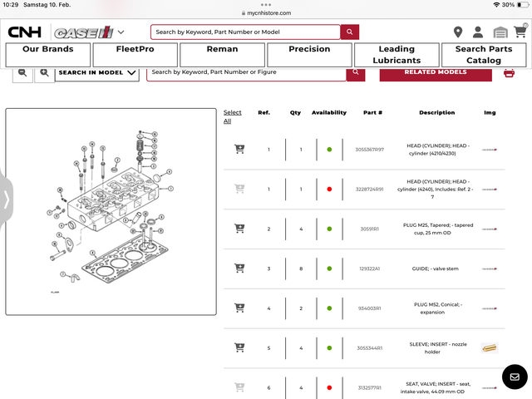
Task: Open the chat message bubble button
Action: click(x=515, y=377)
